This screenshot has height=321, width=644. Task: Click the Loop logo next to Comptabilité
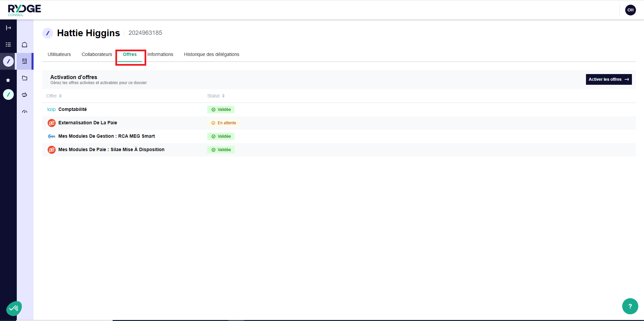coord(52,110)
